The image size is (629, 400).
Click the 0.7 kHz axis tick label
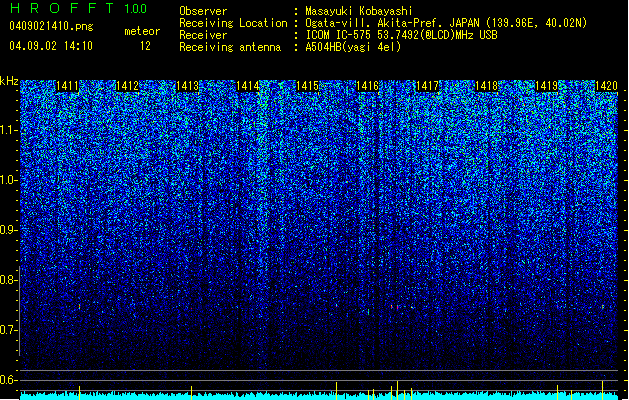[x=8, y=330]
